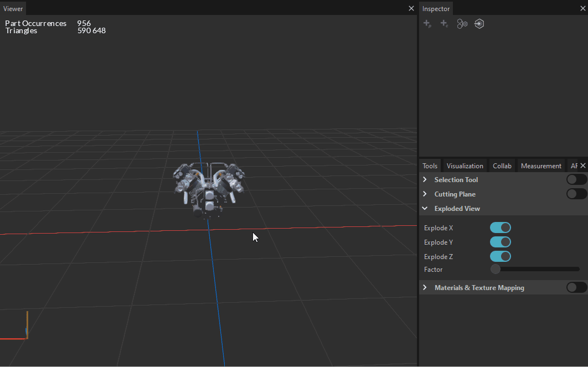The image size is (588, 367).
Task: Click the engine model in the viewer
Action: coord(209,187)
